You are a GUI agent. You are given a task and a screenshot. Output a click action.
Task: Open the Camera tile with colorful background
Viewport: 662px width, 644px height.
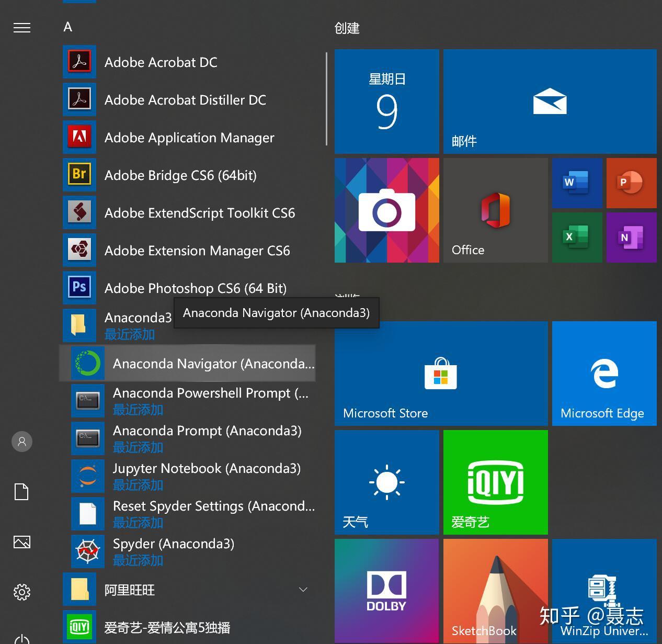pyautogui.click(x=387, y=210)
